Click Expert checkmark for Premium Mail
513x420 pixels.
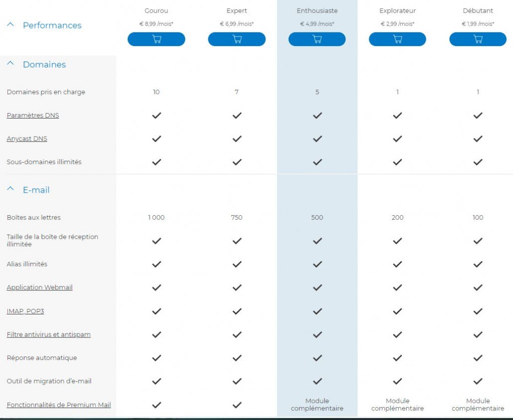237,405
